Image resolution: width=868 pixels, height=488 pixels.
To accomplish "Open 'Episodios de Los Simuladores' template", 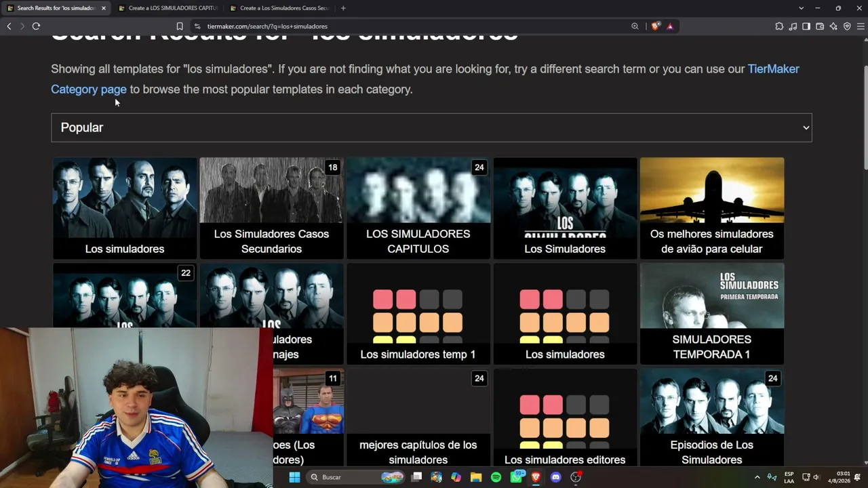I will click(x=712, y=418).
